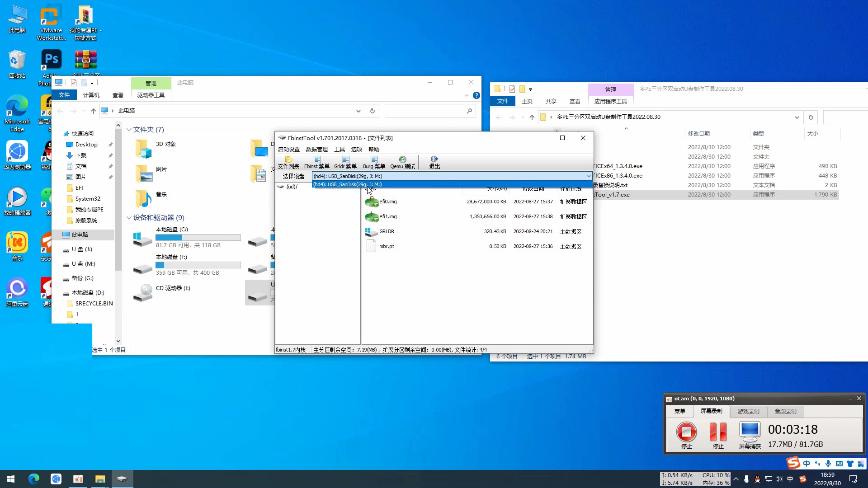Image resolution: width=868 pixels, height=488 pixels.
Task: Select the efi0.img file entry
Action: pos(388,202)
